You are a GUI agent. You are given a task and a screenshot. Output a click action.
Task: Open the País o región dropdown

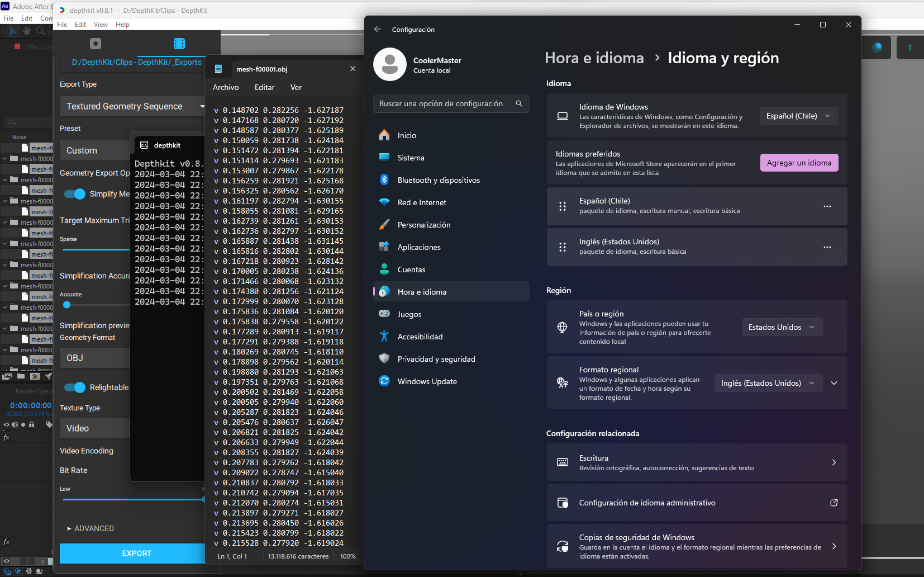pos(782,327)
